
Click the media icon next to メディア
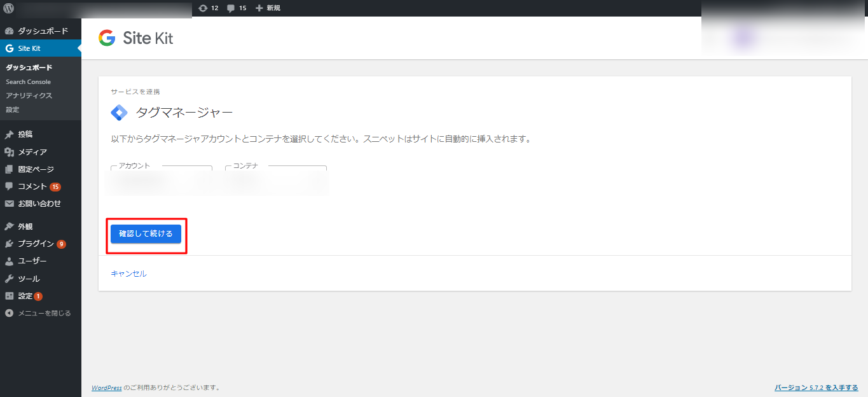coord(9,152)
